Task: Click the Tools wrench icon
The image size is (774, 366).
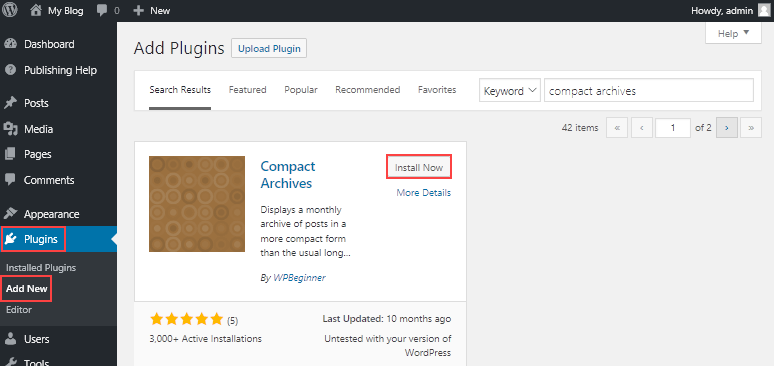Action: (x=10, y=362)
